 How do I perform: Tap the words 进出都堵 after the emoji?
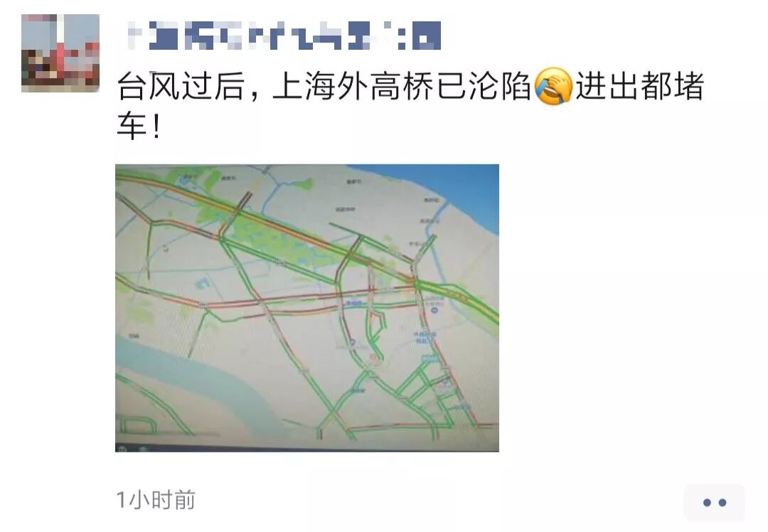coord(640,86)
